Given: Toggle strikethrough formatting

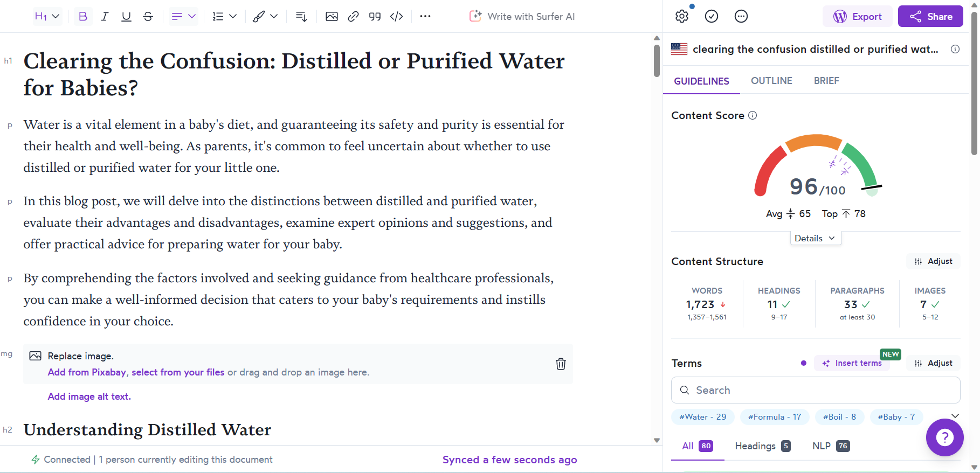Looking at the screenshot, I should tap(148, 17).
